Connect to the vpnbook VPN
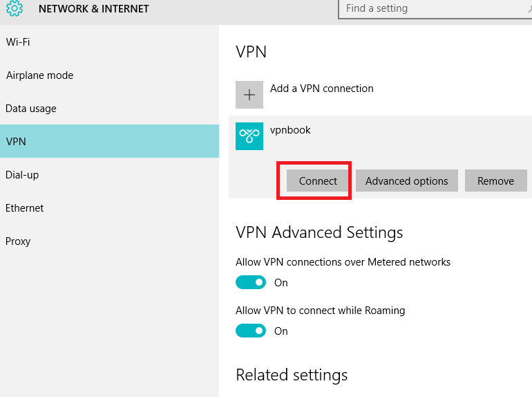The height and width of the screenshot is (397, 532). click(318, 181)
